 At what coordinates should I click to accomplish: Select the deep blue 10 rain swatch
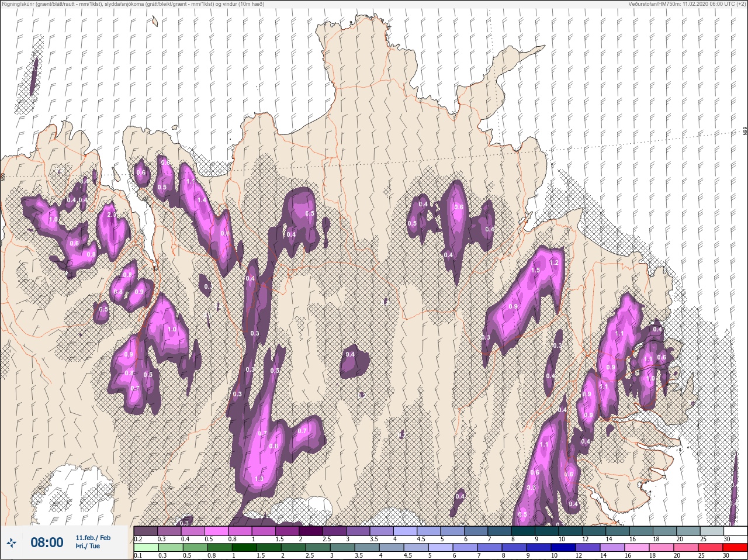pos(563,548)
